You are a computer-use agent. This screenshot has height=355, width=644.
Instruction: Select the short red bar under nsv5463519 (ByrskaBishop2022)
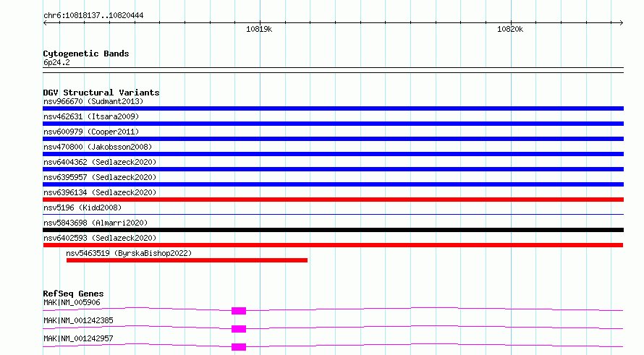pos(187,260)
